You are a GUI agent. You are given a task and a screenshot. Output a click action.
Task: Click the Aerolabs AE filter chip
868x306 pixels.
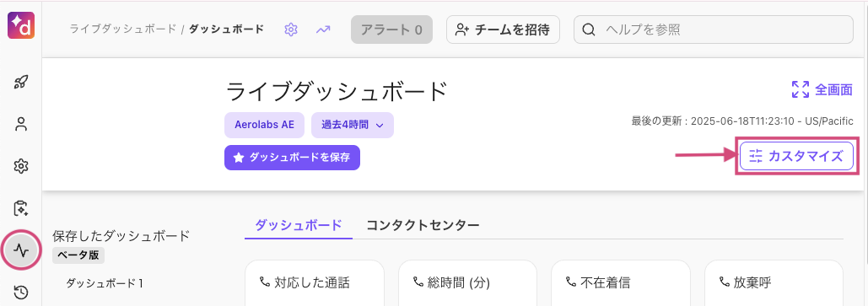pyautogui.click(x=264, y=125)
